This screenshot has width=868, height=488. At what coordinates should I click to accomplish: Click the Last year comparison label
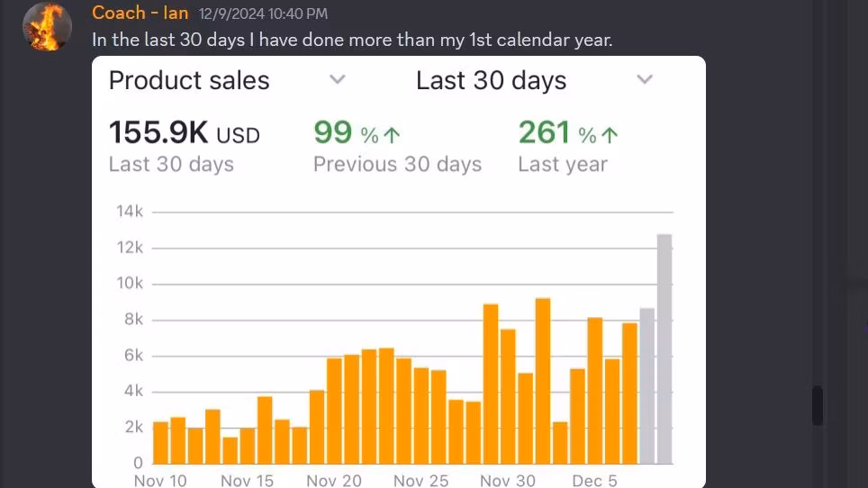tap(563, 165)
